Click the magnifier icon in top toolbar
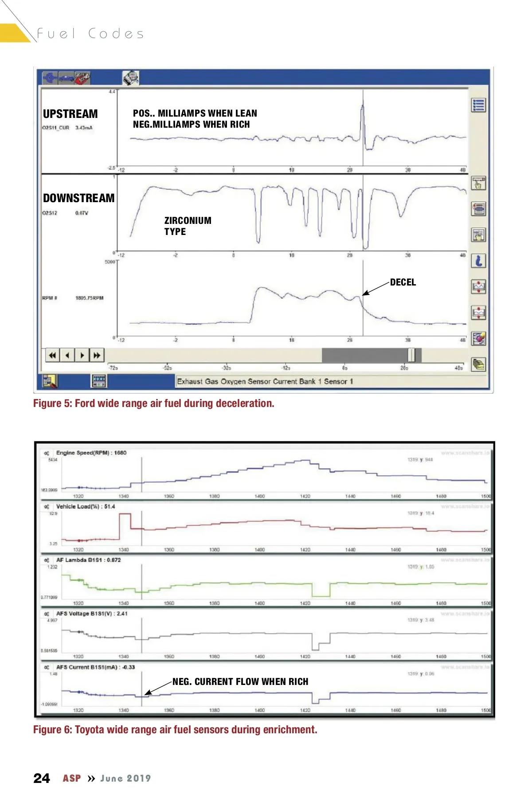 pos(130,78)
